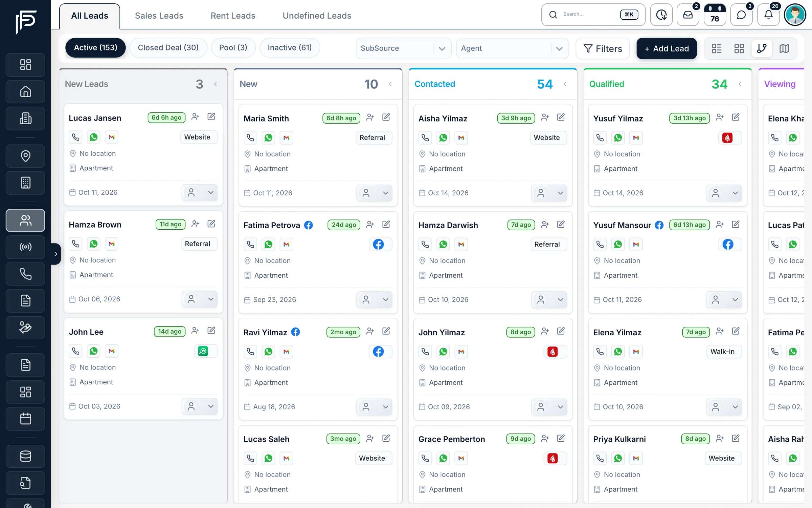
Task: Open the location pin sidebar icon
Action: click(x=25, y=156)
